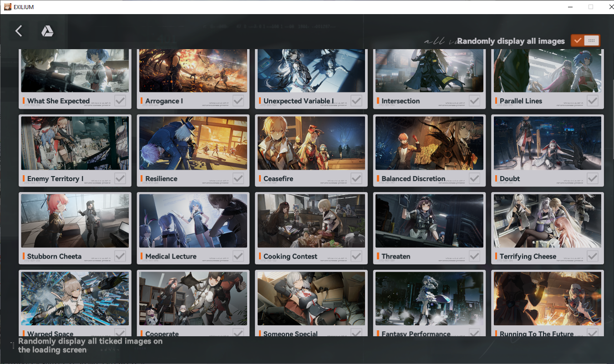Open the Ceasefire image
Screen dimensions: 614x364
311,143
